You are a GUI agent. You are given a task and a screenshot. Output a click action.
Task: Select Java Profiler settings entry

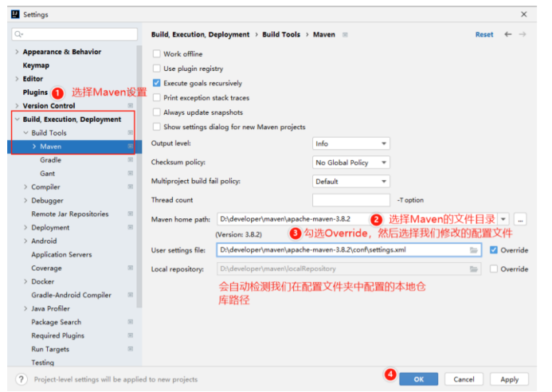pyautogui.click(x=51, y=308)
